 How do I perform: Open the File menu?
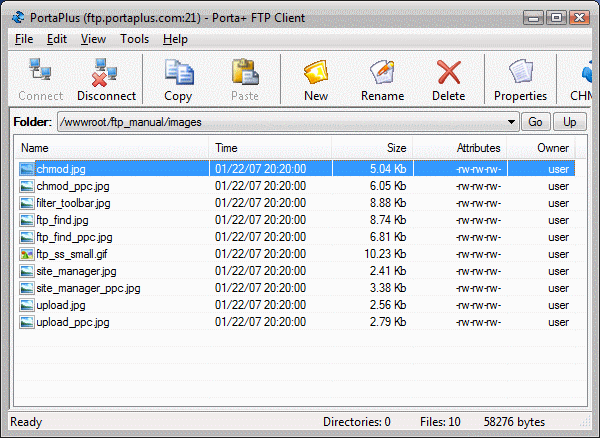pos(24,39)
